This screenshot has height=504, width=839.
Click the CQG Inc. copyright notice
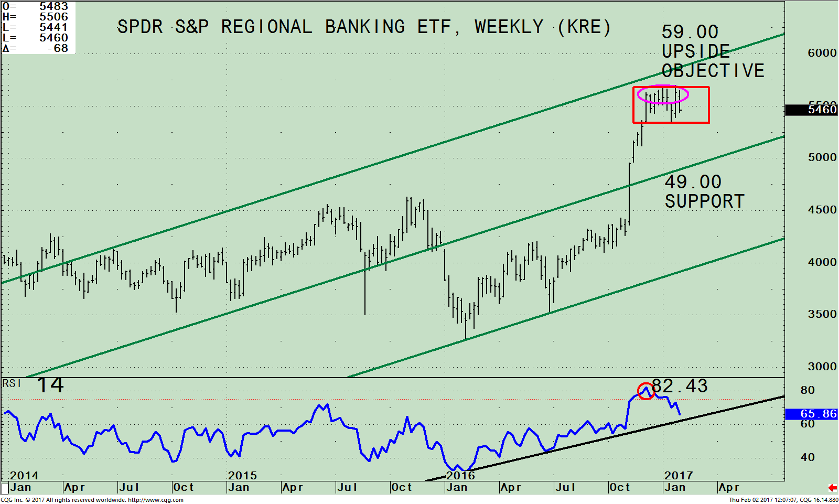pyautogui.click(x=64, y=500)
